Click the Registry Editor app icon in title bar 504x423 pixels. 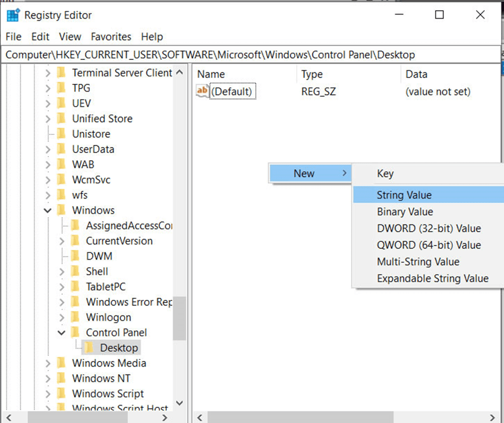(13, 15)
